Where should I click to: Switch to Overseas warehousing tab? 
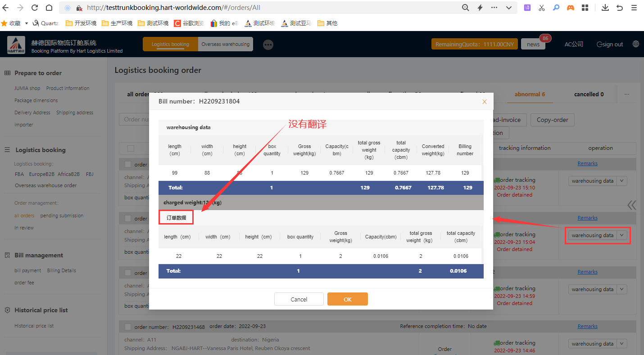coord(225,44)
